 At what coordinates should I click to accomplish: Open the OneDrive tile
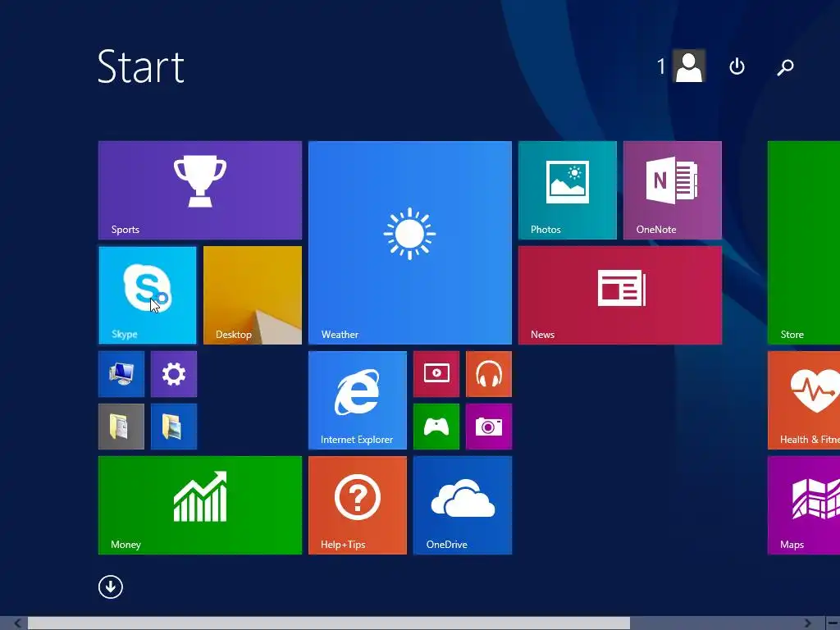pos(463,505)
